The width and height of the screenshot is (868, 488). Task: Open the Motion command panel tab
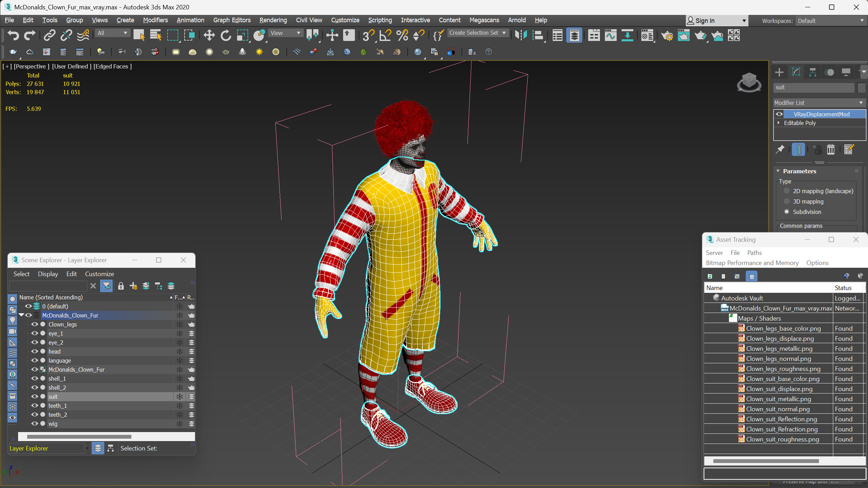pos(829,72)
